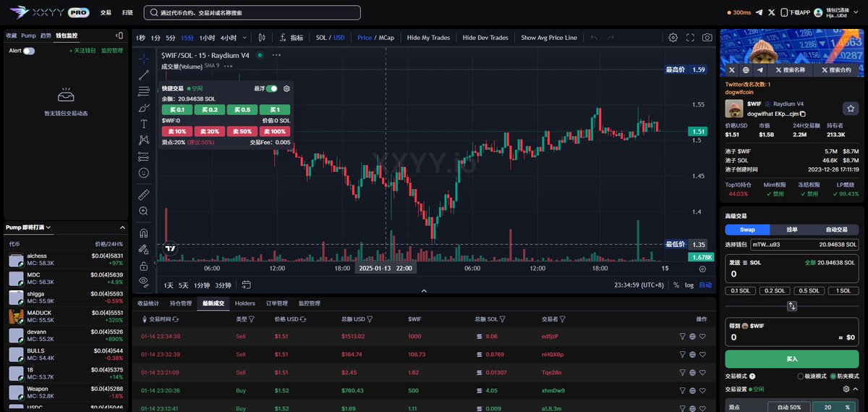Screen dimensions: 868x412
Task: Click the token search input field
Action: tap(252, 12)
